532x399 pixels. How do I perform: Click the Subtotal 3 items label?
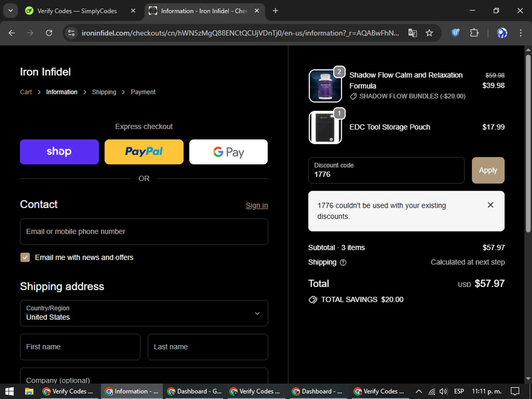click(336, 248)
